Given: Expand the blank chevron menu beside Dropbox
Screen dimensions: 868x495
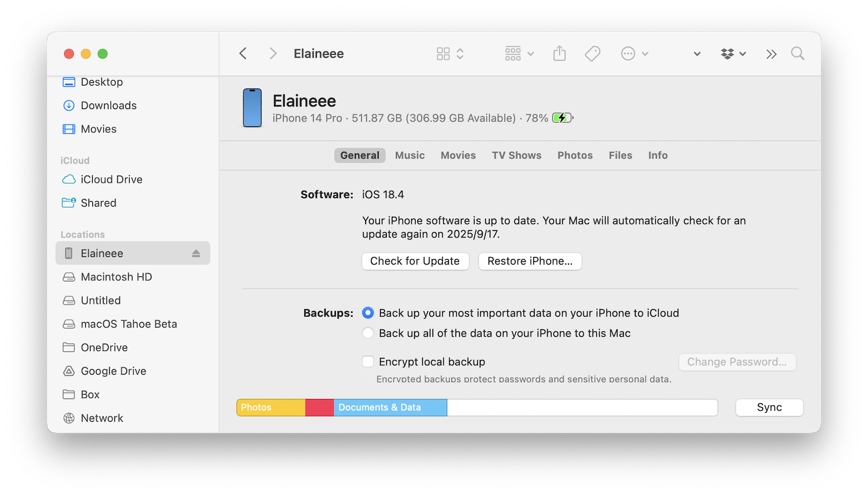Looking at the screenshot, I should (x=697, y=54).
